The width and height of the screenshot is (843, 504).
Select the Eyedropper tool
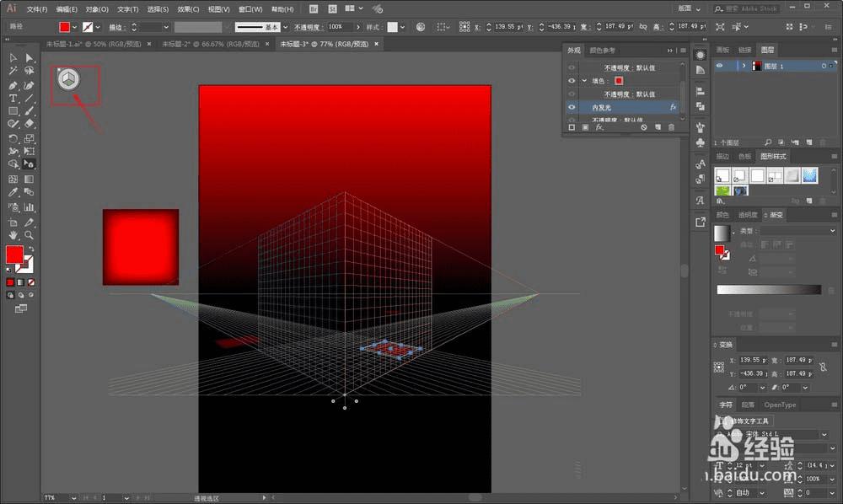(x=13, y=193)
